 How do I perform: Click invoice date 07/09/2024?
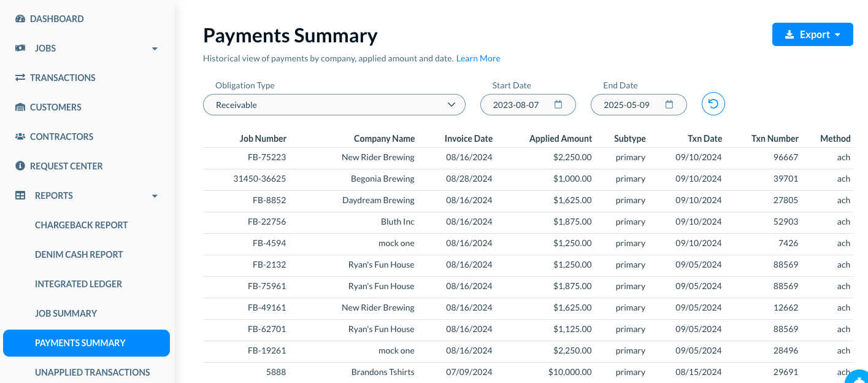[x=469, y=372]
